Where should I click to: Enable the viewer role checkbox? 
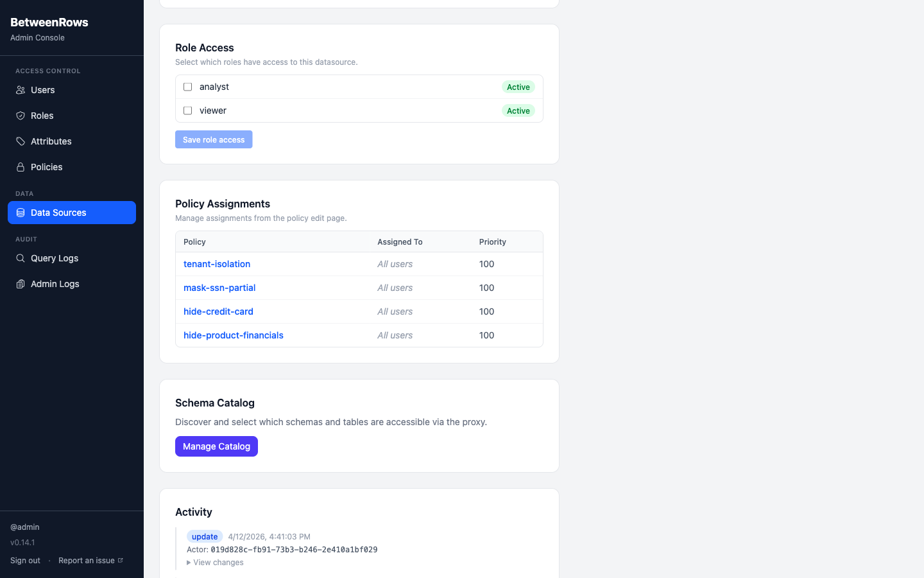[188, 110]
